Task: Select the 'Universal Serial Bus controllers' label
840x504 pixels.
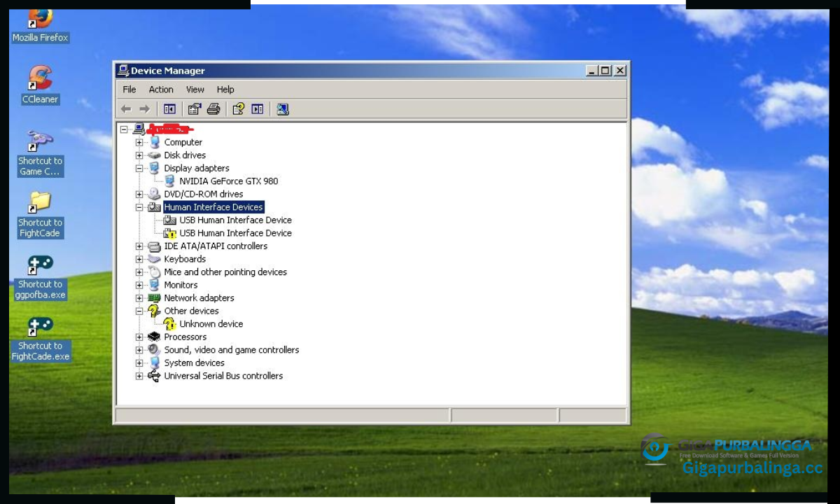Action: click(x=223, y=376)
